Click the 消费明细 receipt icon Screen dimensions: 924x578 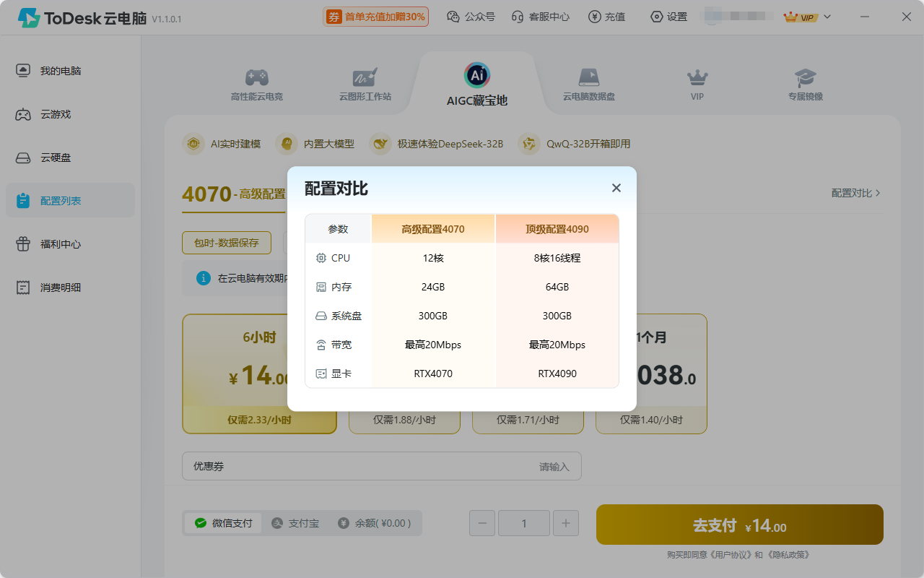point(23,288)
